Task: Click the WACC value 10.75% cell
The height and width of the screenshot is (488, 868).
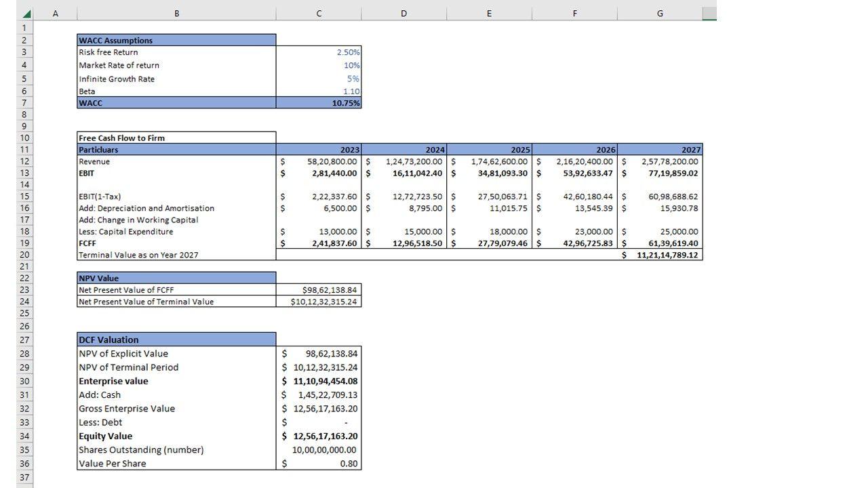Action: pos(319,103)
